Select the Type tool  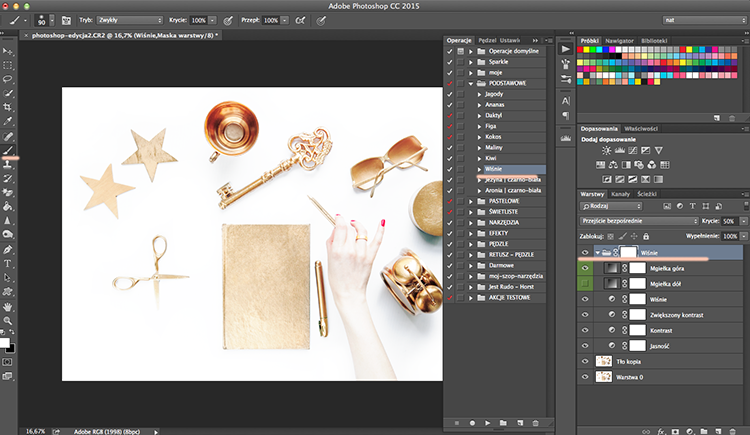pos(8,264)
